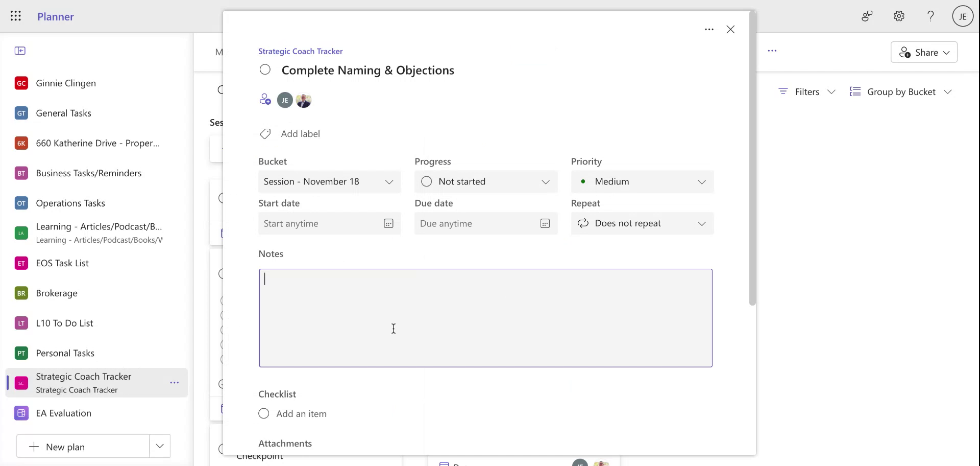This screenshot has height=466, width=980.
Task: Click the Share button
Action: click(924, 52)
